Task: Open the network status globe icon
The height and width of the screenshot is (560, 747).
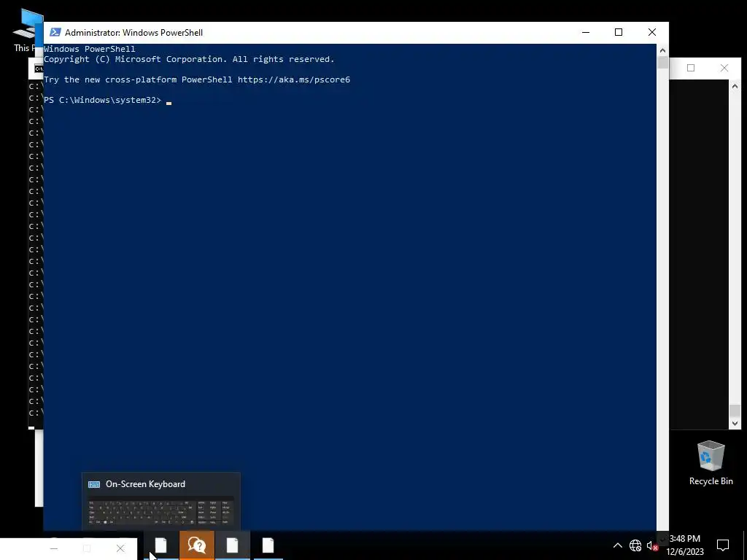Action: [x=635, y=545]
